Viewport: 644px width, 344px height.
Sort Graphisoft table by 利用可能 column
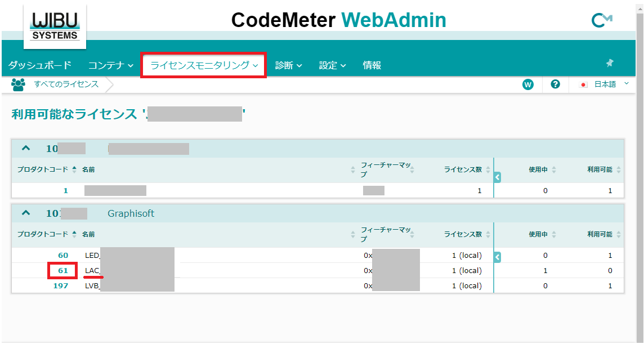[603, 234]
